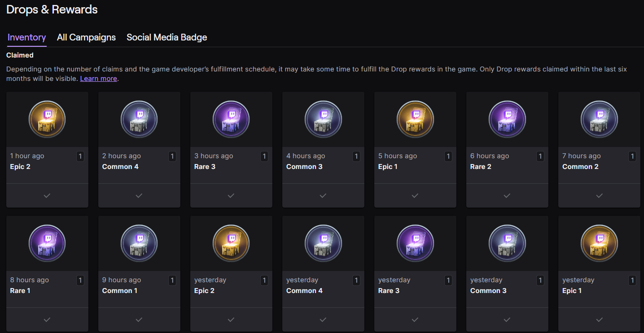The width and height of the screenshot is (644, 333).
Task: Click the quantity badge on the Common 2 card
Action: click(632, 156)
